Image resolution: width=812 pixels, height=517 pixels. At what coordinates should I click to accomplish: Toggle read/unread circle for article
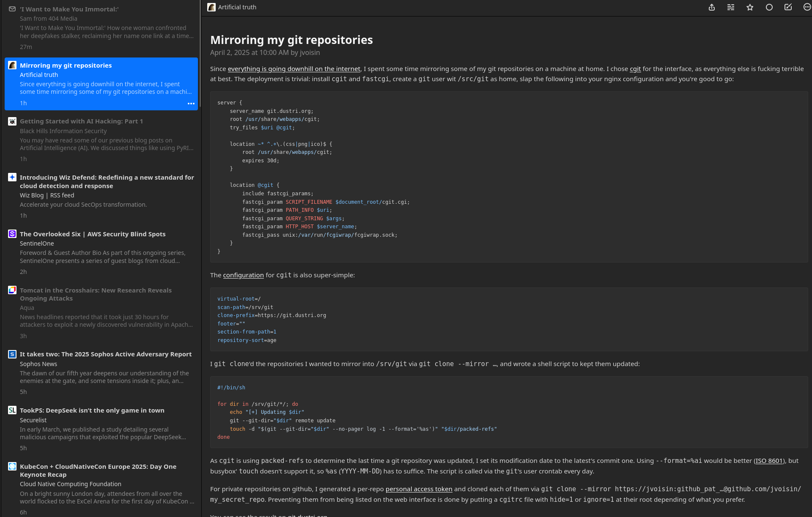(769, 7)
